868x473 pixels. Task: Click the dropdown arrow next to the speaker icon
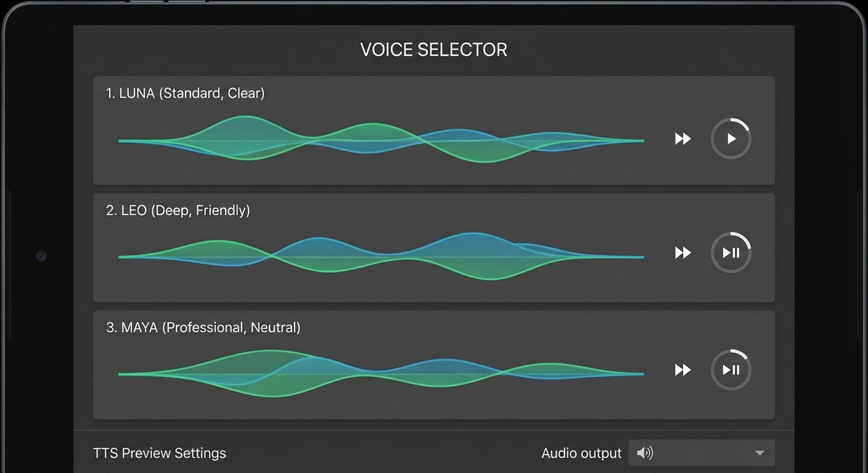point(759,453)
